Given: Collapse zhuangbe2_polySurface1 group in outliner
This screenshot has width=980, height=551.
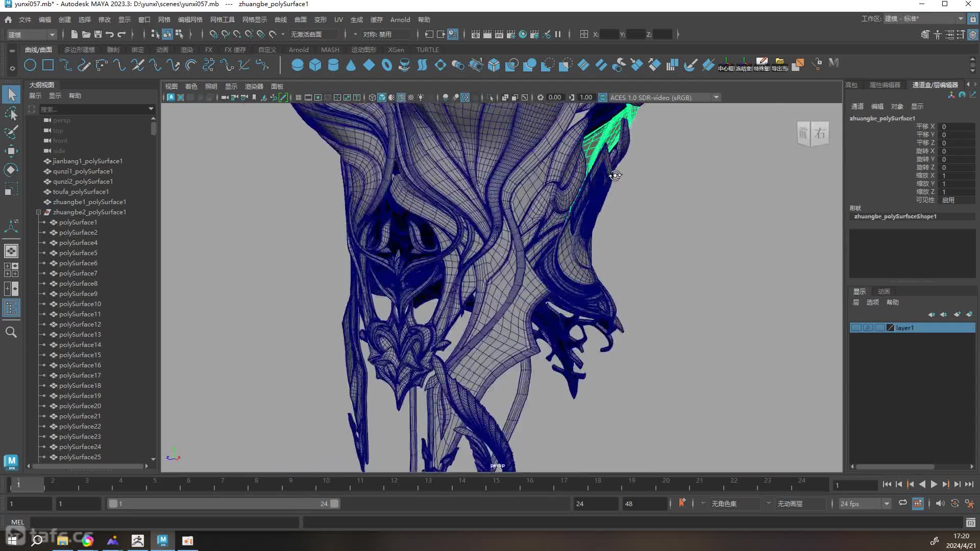Looking at the screenshot, I should pyautogui.click(x=38, y=212).
